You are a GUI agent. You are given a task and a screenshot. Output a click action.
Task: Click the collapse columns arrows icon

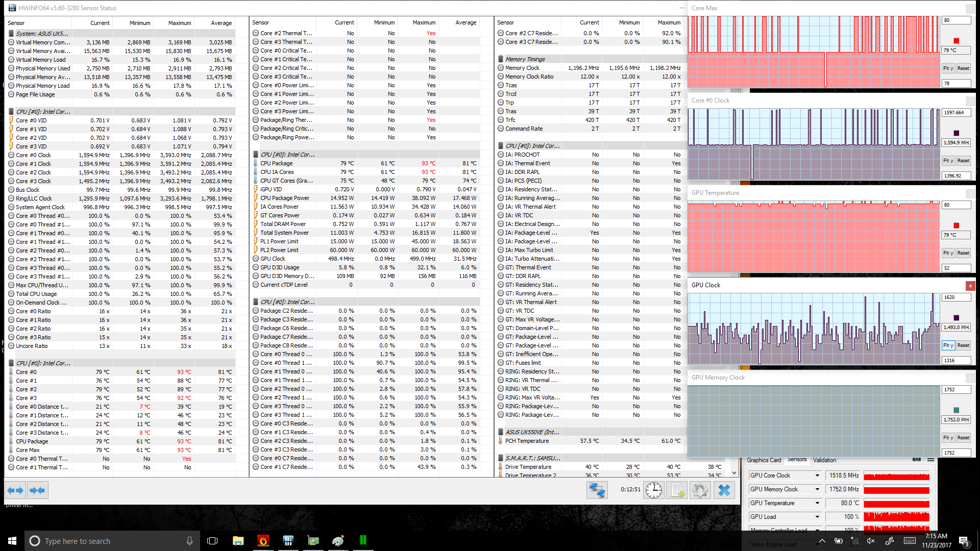click(37, 490)
